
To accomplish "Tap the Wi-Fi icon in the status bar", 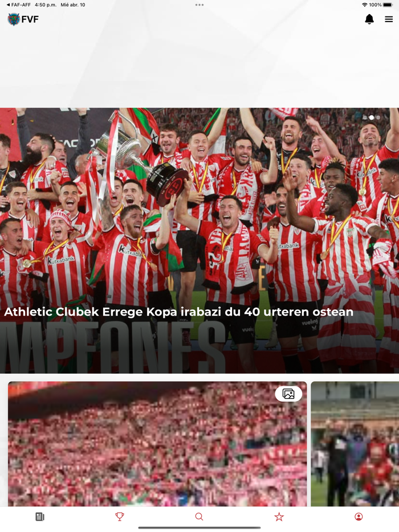I will pyautogui.click(x=365, y=5).
